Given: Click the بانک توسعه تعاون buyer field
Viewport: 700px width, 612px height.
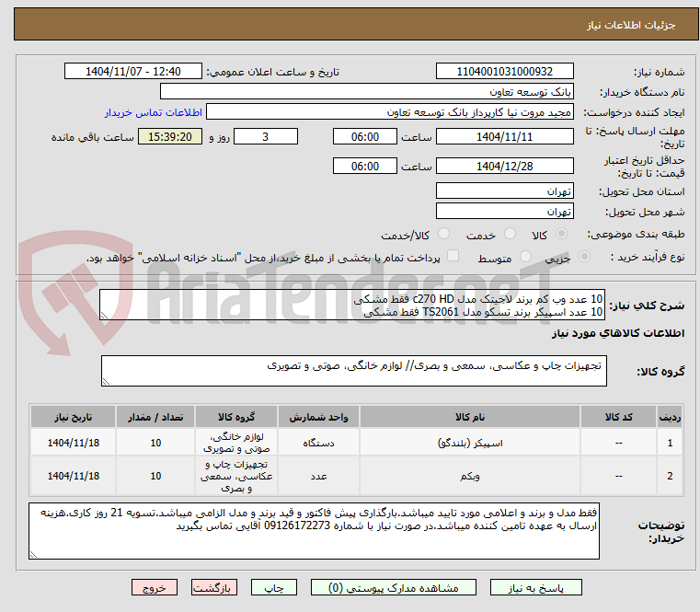Looking at the screenshot, I should click(x=366, y=92).
